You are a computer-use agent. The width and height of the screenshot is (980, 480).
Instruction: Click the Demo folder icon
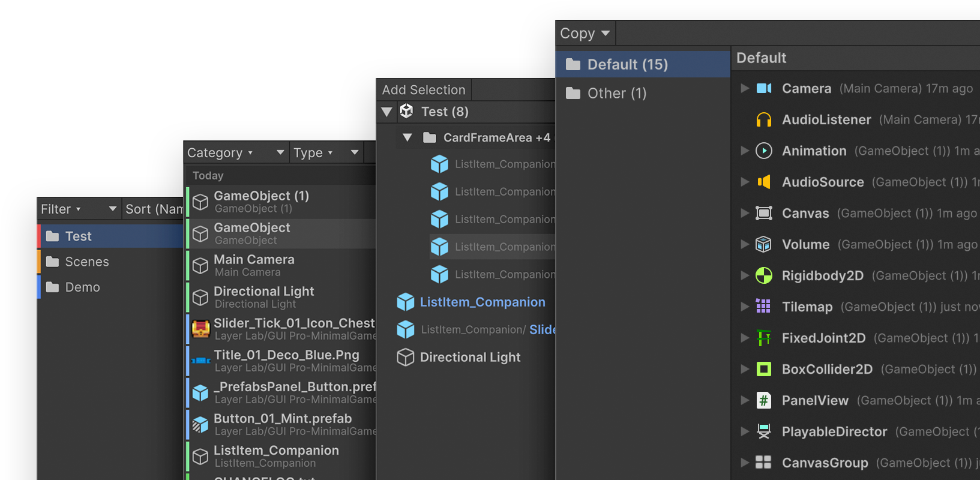[x=53, y=287]
